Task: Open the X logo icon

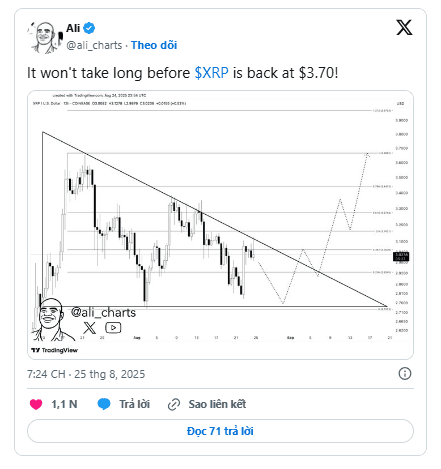Action: click(x=404, y=27)
